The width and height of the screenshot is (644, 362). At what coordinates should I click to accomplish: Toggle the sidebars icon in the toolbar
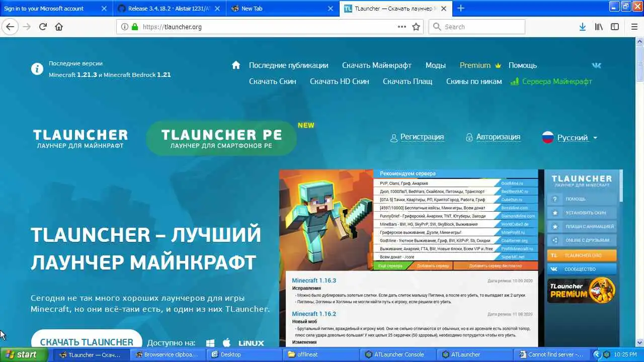[615, 27]
